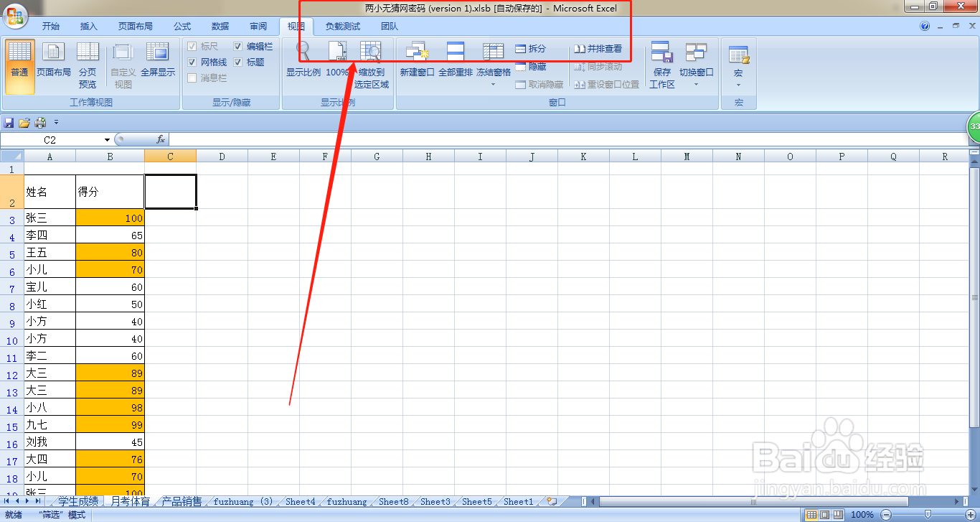Open the Team (团队) ribbon tab
This screenshot has width=980, height=522.
390,27
